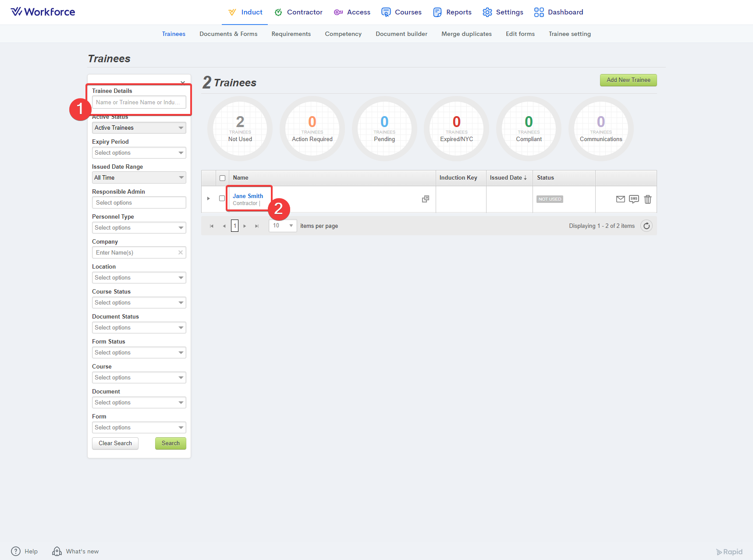Open the Active Status dropdown
Screen dimensions: 753x560
point(139,128)
